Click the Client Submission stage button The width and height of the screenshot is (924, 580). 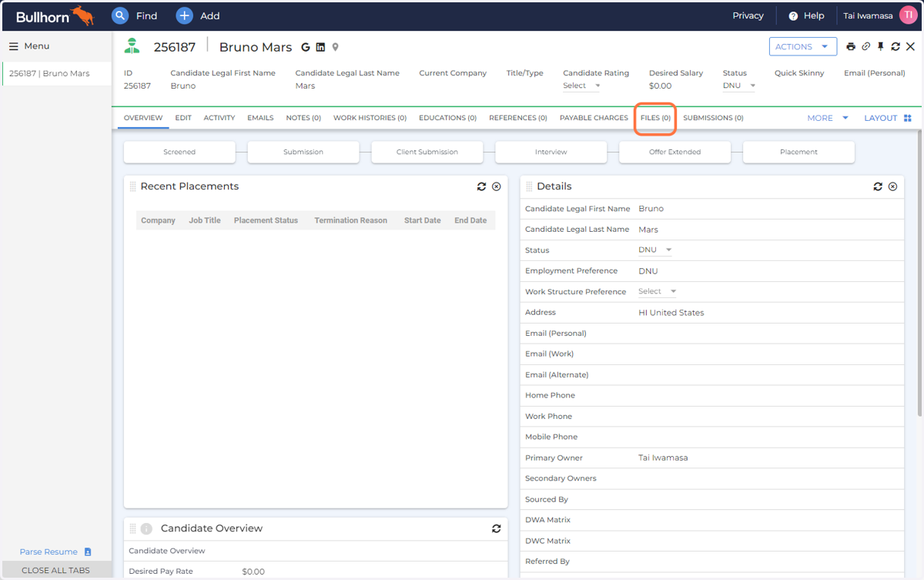pos(427,152)
